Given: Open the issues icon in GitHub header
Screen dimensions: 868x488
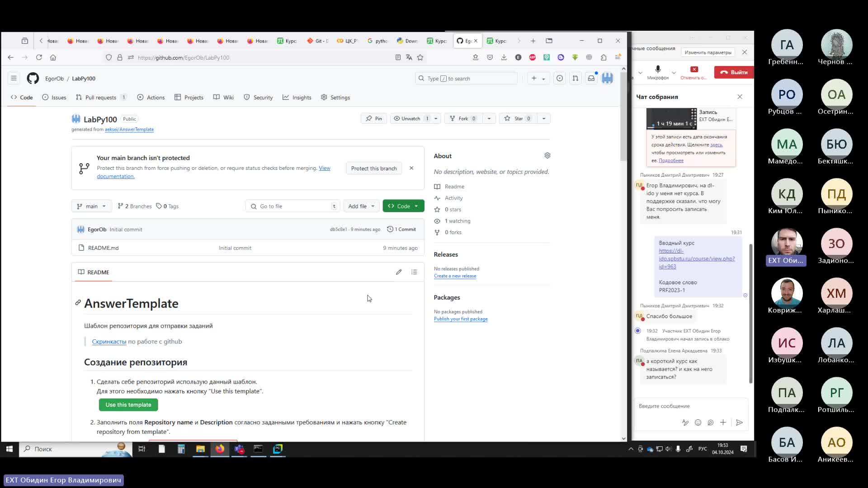Looking at the screenshot, I should 560,78.
